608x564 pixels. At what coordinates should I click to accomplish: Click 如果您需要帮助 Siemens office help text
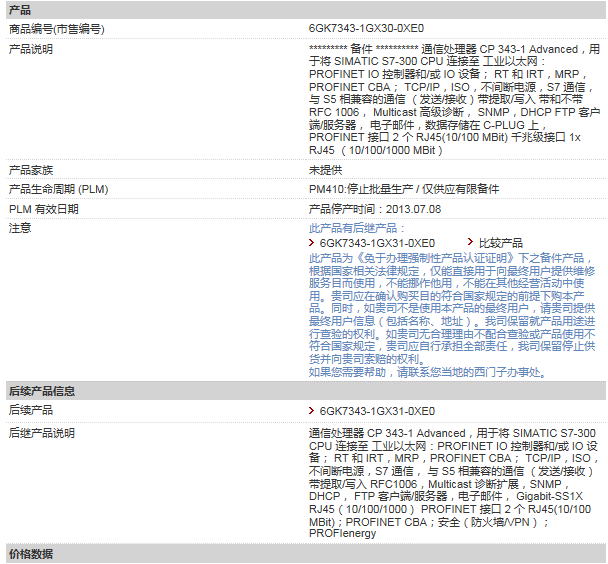(x=428, y=373)
